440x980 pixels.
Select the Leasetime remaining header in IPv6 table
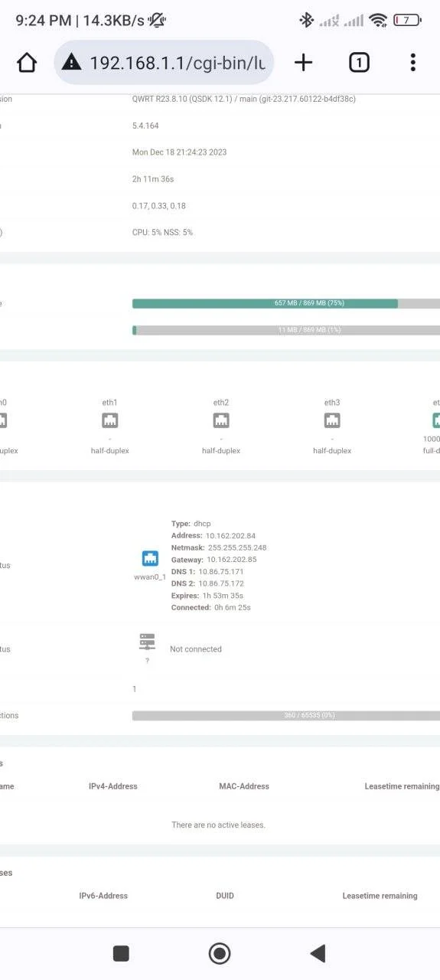380,896
